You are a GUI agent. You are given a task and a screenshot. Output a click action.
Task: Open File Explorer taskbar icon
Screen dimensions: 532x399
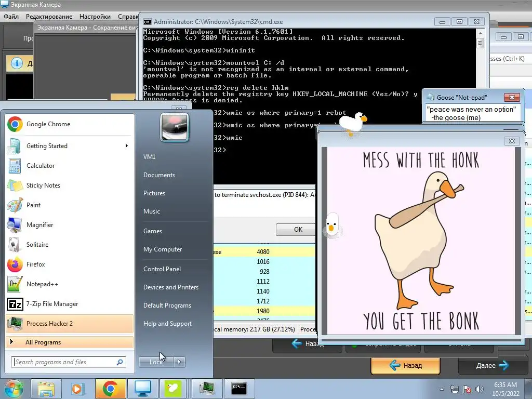point(46,389)
